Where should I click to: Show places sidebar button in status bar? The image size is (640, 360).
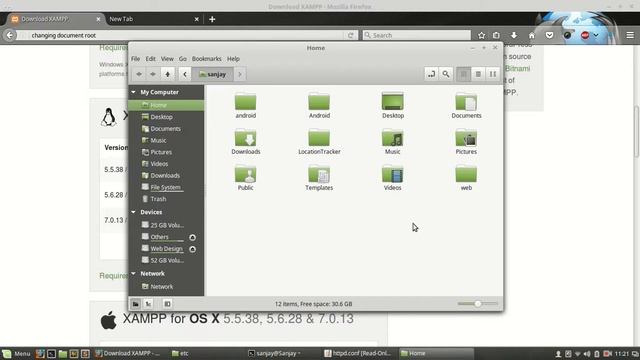coord(136,304)
